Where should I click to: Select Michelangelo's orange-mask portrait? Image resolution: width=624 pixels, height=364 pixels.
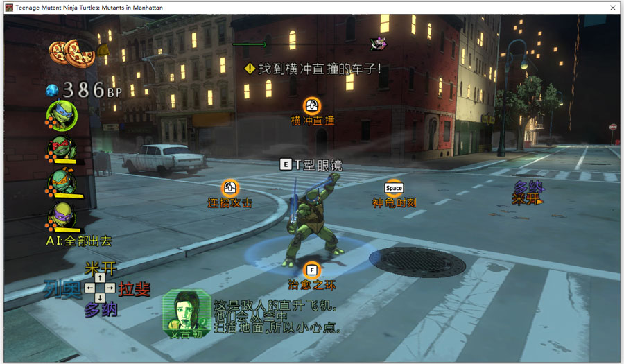point(62,183)
